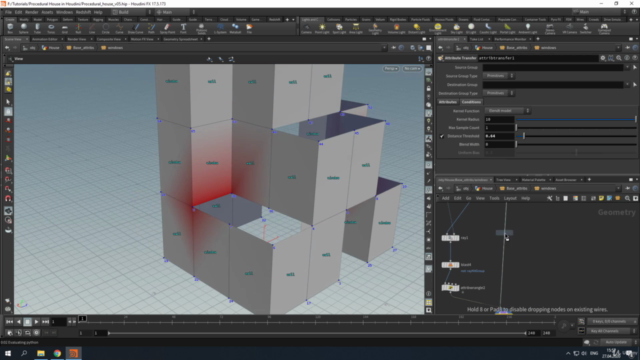Expand the Destination Group dropdown arrow

click(627, 84)
